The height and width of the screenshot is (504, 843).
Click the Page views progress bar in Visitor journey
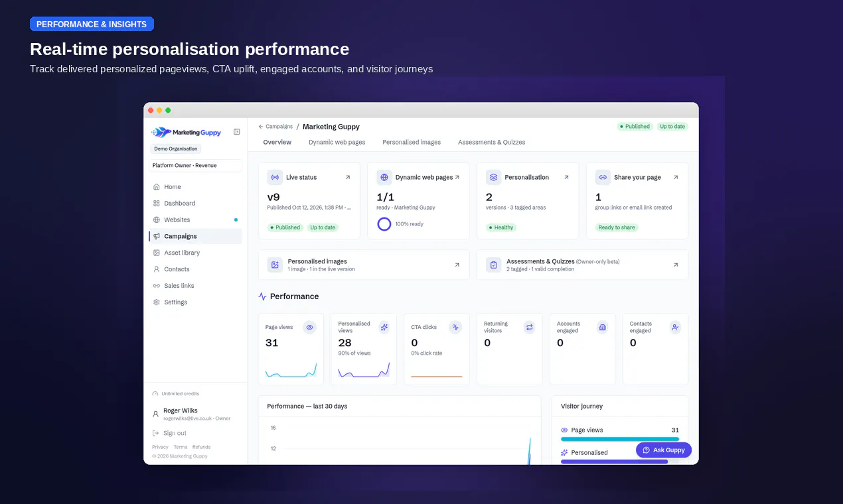[x=620, y=439]
